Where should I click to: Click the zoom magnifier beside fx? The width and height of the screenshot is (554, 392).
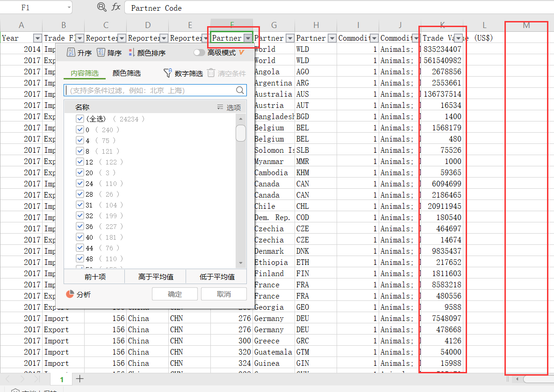101,7
